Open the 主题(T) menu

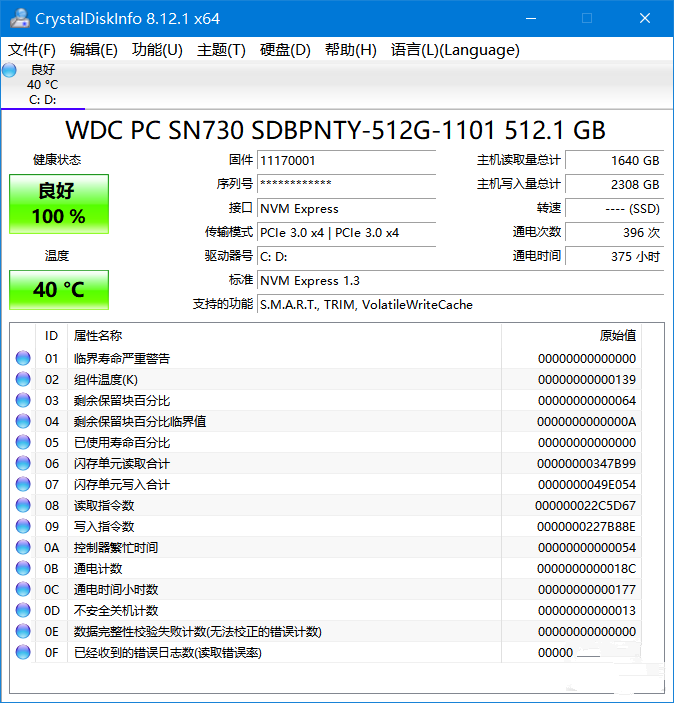(x=221, y=50)
